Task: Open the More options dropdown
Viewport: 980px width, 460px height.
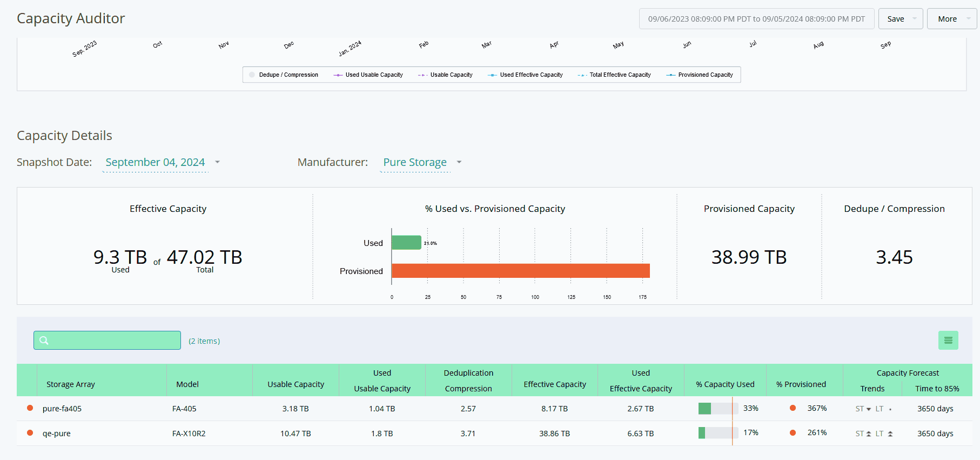Action: coord(952,19)
